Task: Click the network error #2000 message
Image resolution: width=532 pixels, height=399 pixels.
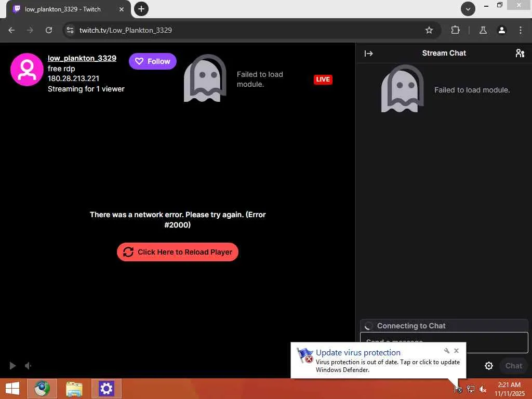Action: [x=178, y=220]
